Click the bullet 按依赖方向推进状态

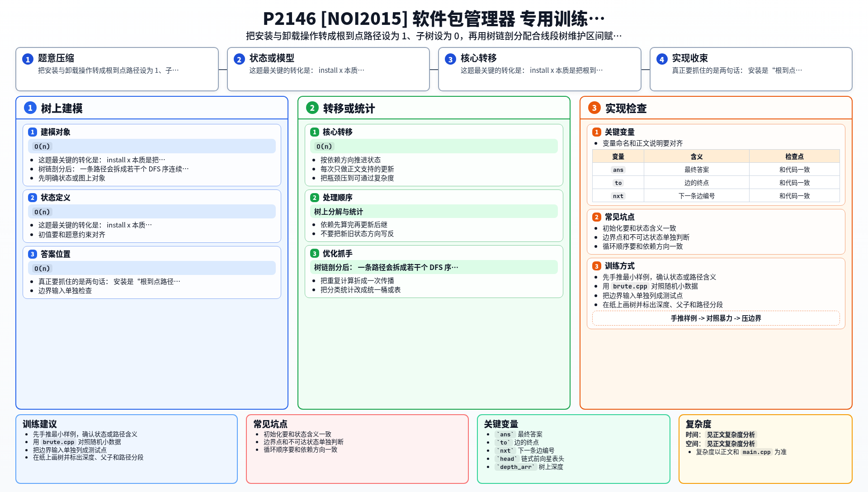[x=350, y=160]
